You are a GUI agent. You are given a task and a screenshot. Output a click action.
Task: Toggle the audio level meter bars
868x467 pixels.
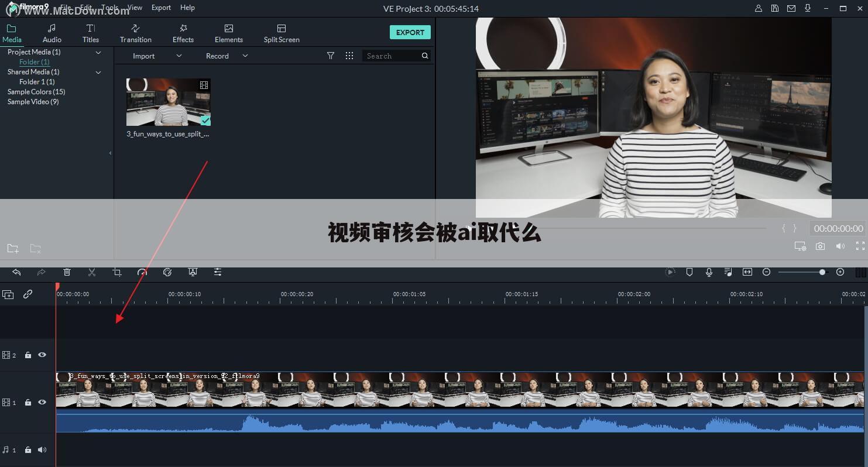pyautogui.click(x=861, y=272)
